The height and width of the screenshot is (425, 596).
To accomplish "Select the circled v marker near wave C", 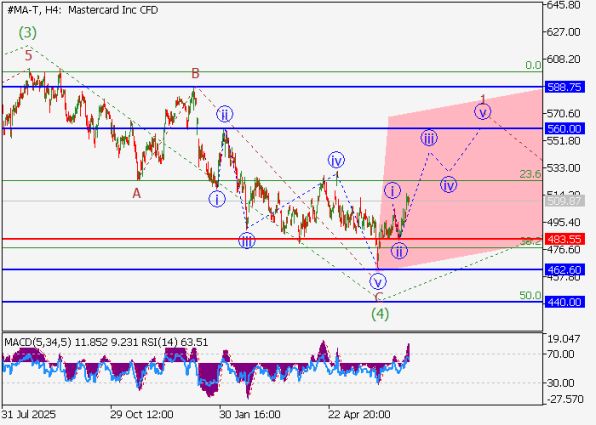I will point(377,282).
